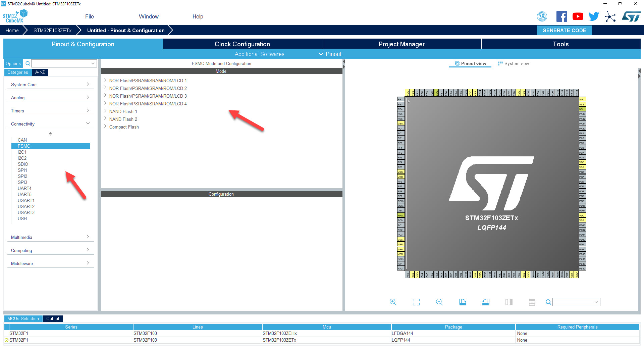Click STM32F103ZETx in the breadcrumb

click(x=52, y=30)
